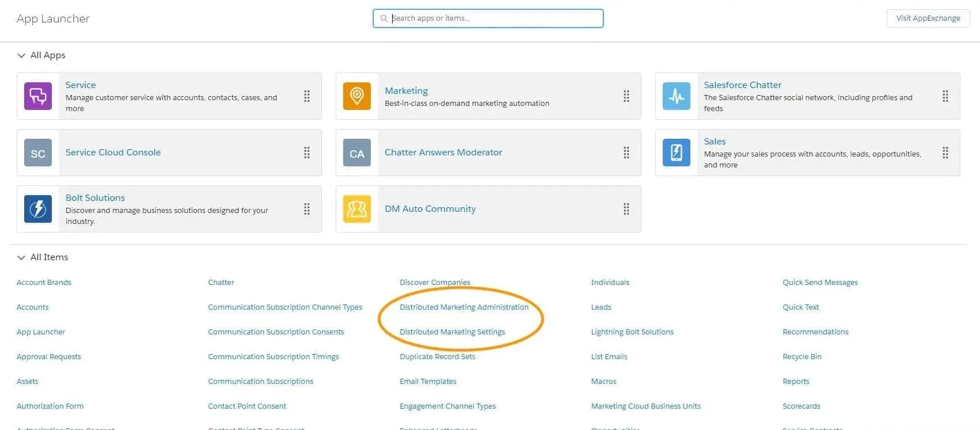Viewport: 980px width, 430px height.
Task: Open the Bolt Solutions lightning icon
Action: pos(38,209)
